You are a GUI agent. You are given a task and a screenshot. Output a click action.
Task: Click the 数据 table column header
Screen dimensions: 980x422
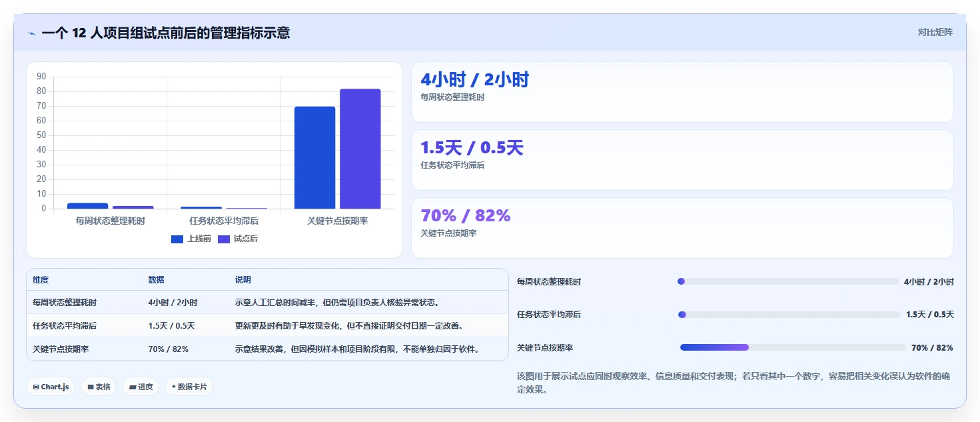(156, 280)
